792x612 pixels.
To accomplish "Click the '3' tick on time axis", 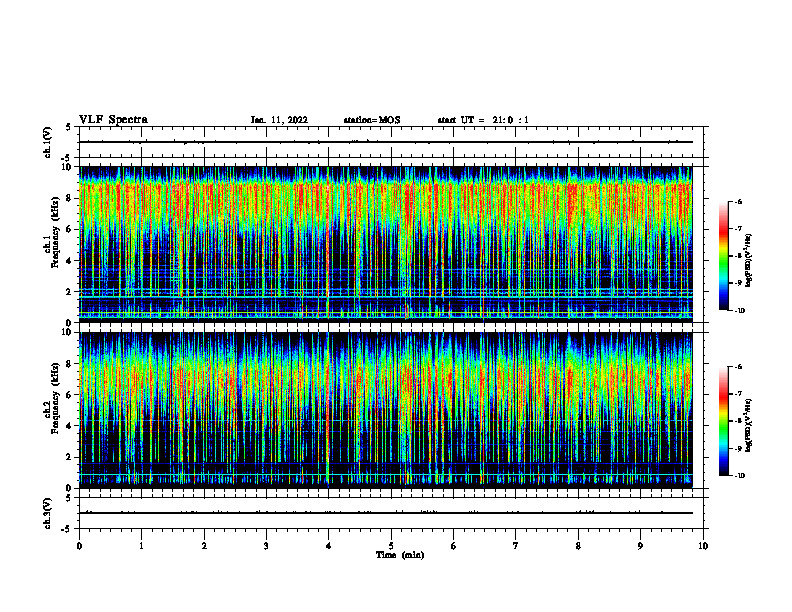I will coord(266,546).
